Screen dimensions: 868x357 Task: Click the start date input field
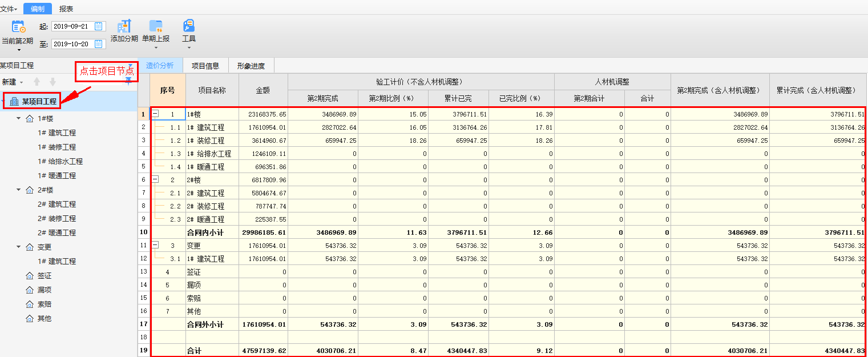[72, 26]
